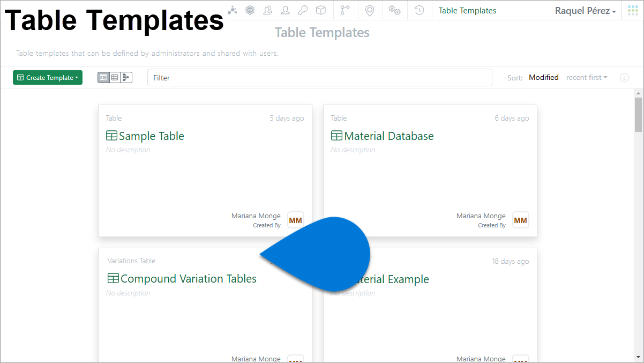644x363 pixels.
Task: Open the app grid launcher icon
Action: 633,10
